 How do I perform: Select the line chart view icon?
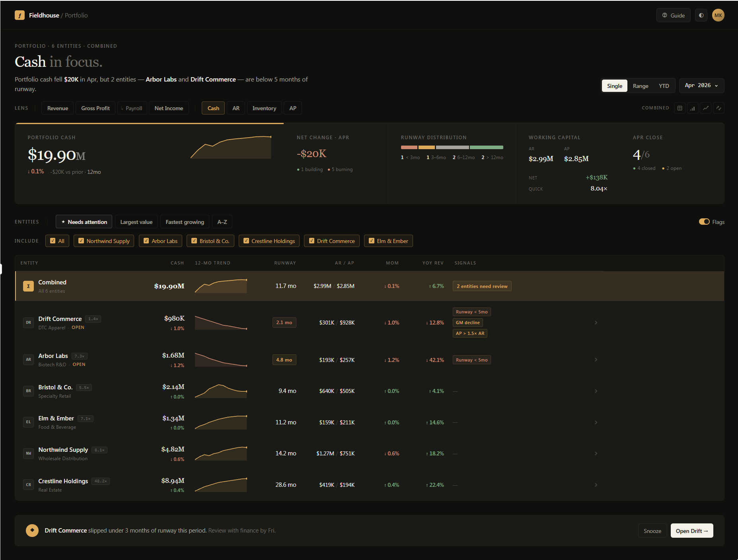(x=705, y=108)
